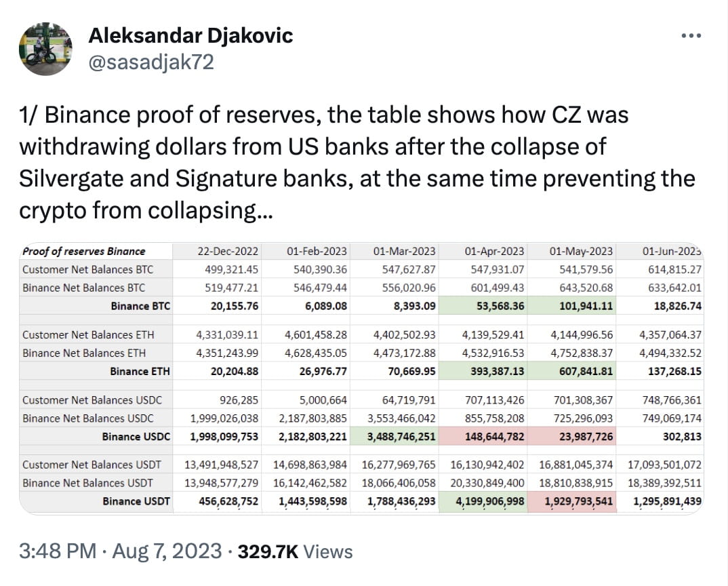Viewport: 728px width, 586px height.
Task: Click Aleksandar Djakovic's profile picture
Action: 45,45
